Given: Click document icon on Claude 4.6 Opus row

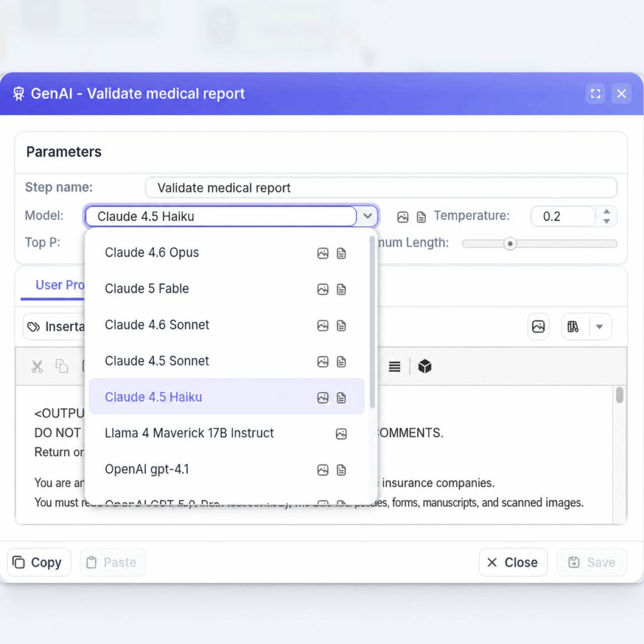Looking at the screenshot, I should click(341, 253).
